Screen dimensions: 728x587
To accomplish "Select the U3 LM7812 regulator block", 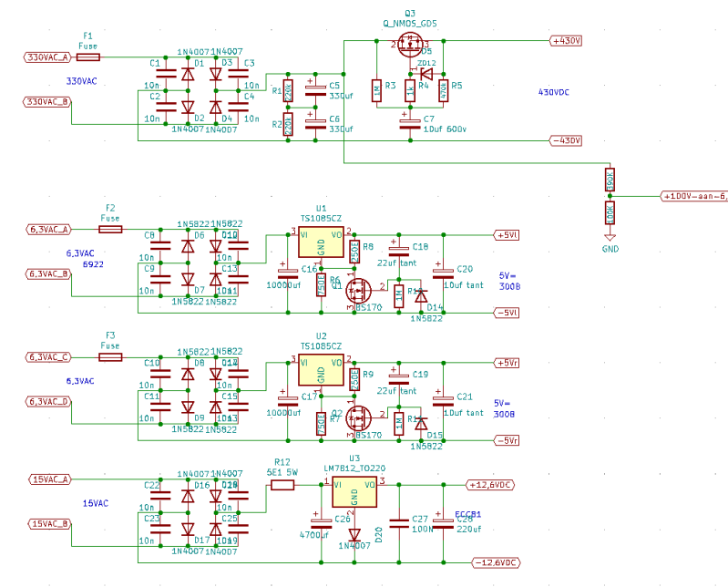I will tap(354, 492).
